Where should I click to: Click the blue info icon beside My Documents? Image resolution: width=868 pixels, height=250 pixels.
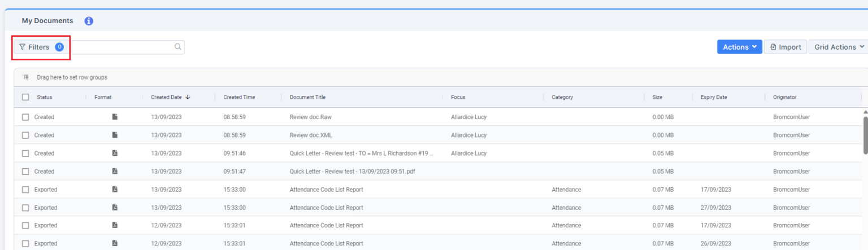89,21
